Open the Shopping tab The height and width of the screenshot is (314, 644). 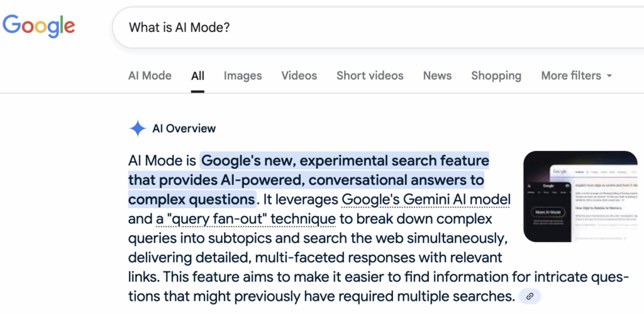496,76
